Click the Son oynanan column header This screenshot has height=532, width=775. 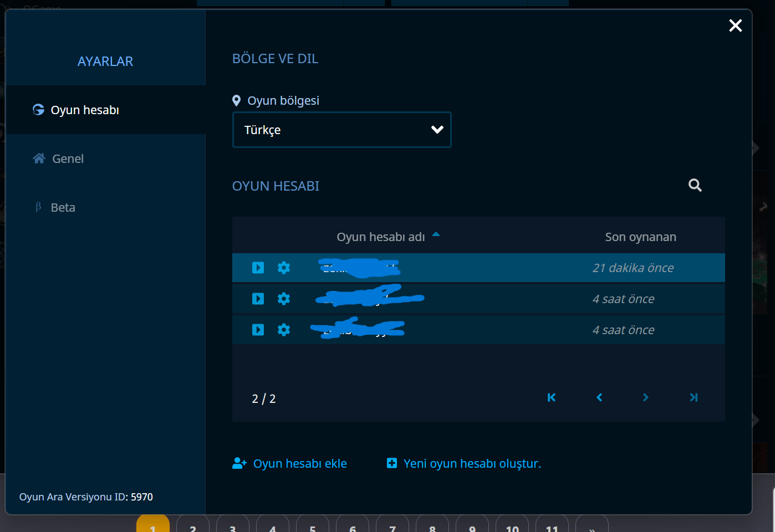[x=641, y=237]
